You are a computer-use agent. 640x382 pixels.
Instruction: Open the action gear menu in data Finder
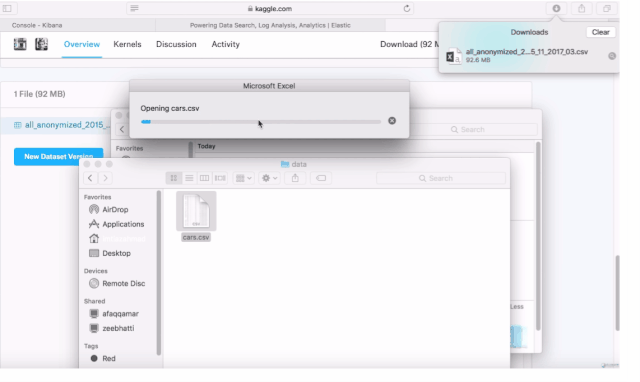[269, 178]
